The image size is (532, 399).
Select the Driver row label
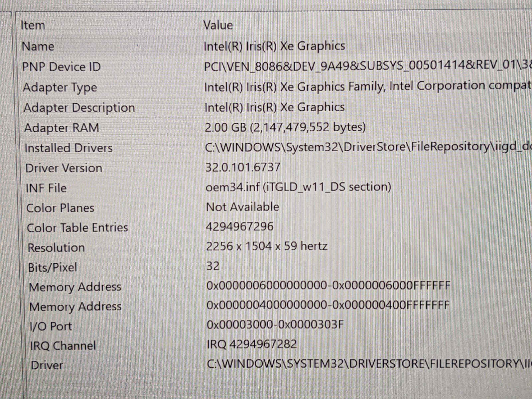[x=47, y=365]
